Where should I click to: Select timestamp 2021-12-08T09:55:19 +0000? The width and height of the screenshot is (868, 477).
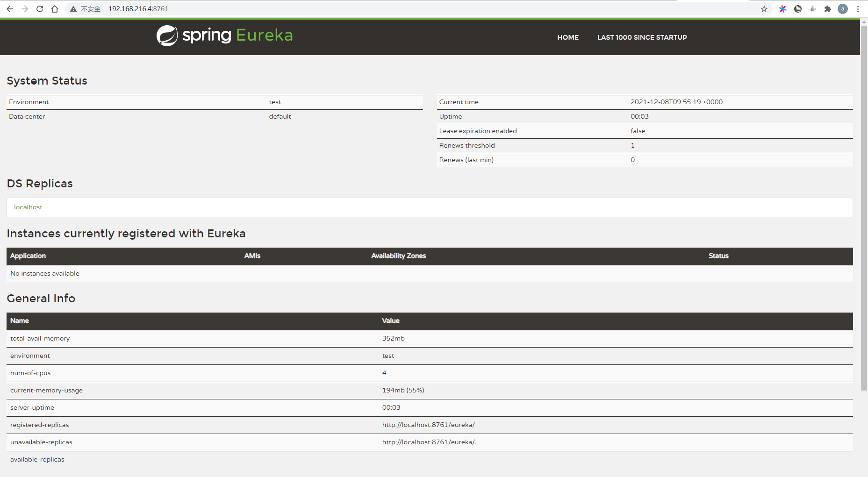tap(676, 102)
